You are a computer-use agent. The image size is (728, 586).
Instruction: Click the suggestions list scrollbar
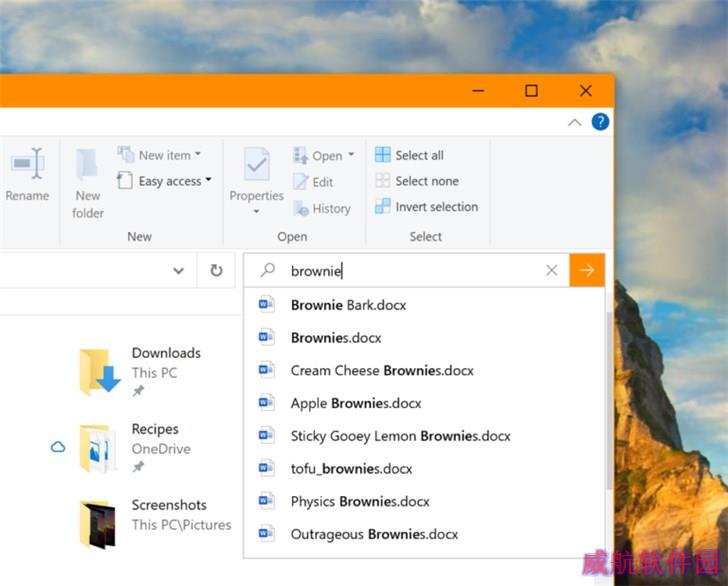tap(609, 399)
